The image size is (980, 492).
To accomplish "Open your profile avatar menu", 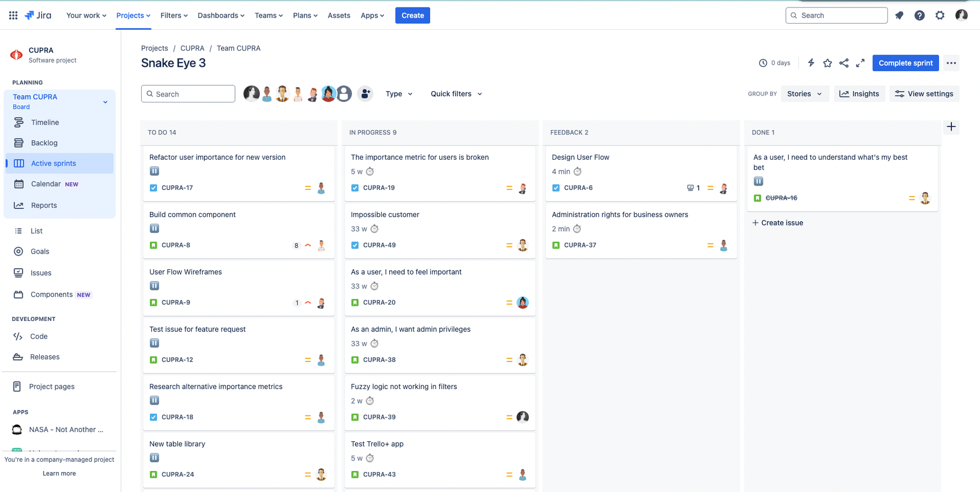I will pos(961,15).
